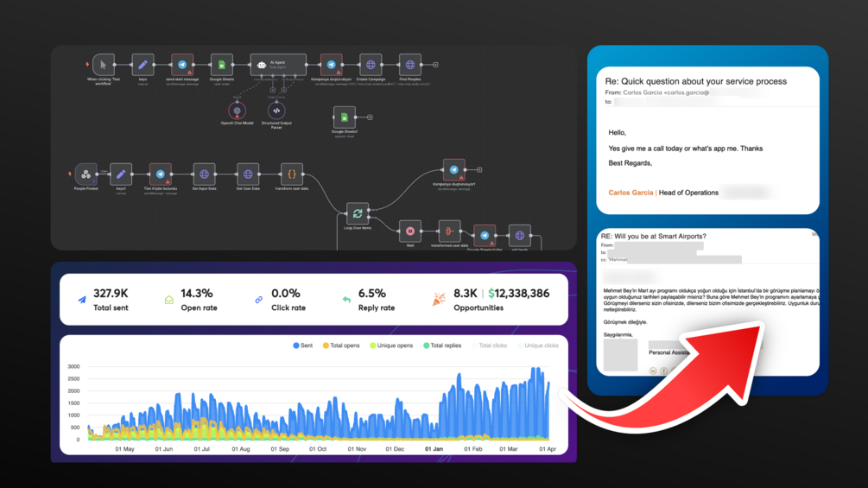Click the 'Head of Operations' title text
This screenshot has width=868, height=488.
point(688,193)
